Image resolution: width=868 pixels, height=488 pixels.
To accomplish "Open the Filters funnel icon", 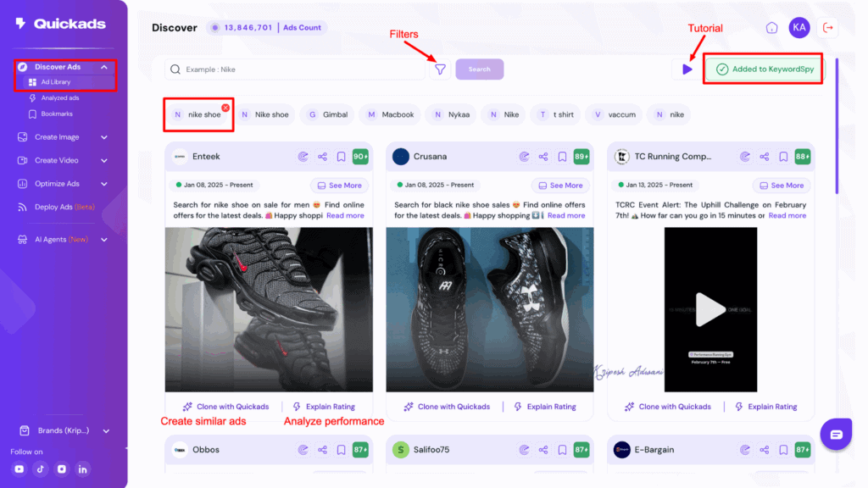I will [440, 69].
